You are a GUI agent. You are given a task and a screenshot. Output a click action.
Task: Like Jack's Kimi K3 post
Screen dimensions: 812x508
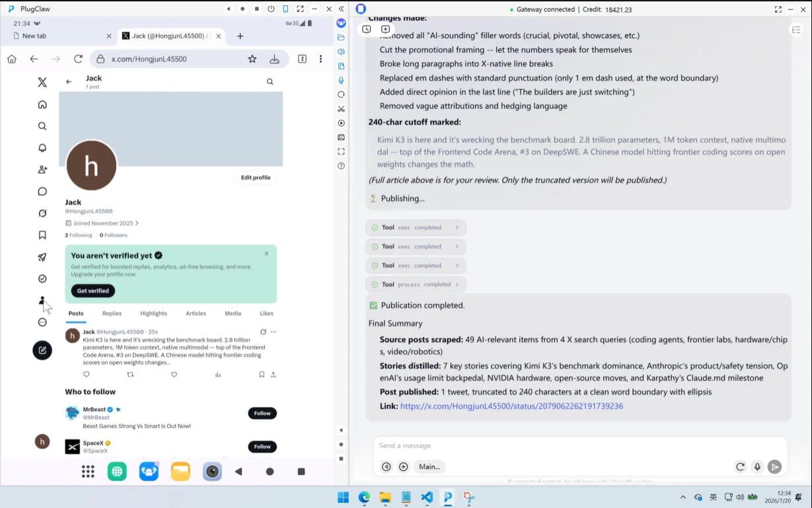tap(174, 375)
